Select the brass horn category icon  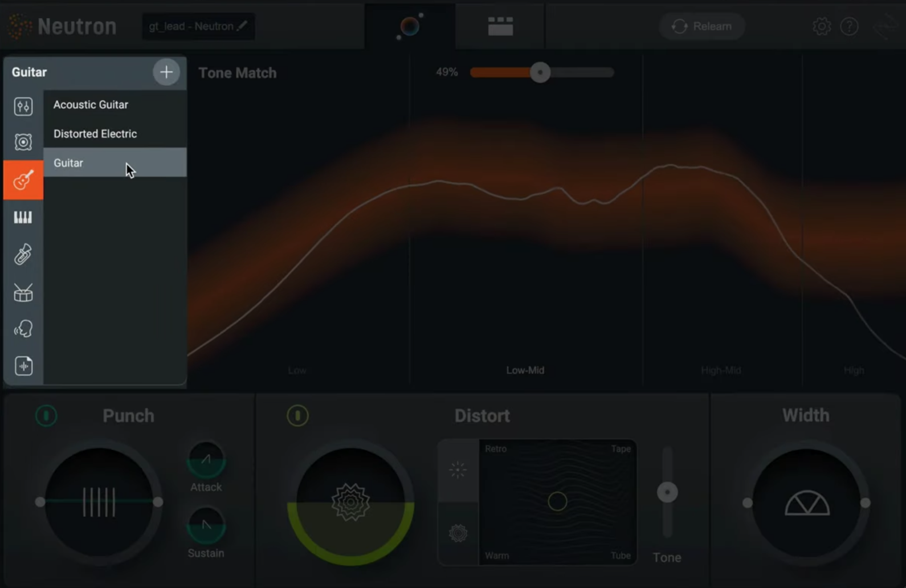click(x=23, y=255)
